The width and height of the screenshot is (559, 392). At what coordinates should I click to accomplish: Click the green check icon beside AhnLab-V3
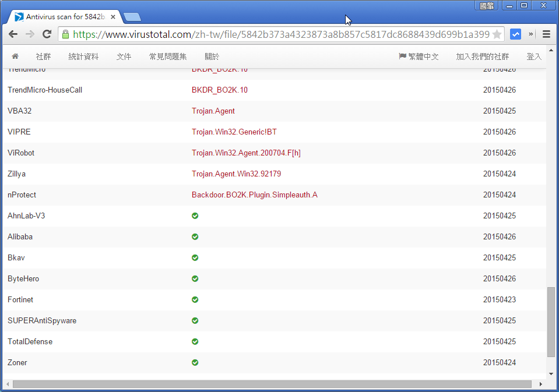tap(195, 216)
